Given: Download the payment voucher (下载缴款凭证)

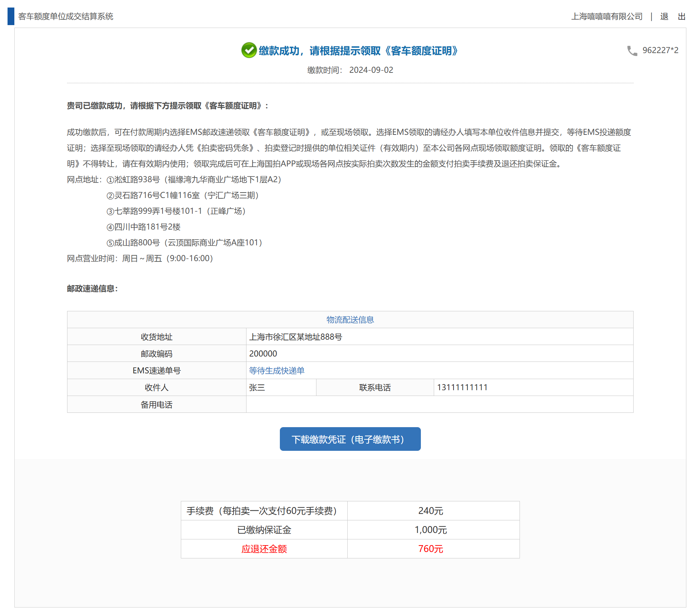Looking at the screenshot, I should click(350, 439).
